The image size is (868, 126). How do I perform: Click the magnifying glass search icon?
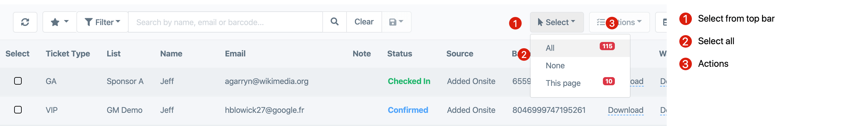click(334, 22)
